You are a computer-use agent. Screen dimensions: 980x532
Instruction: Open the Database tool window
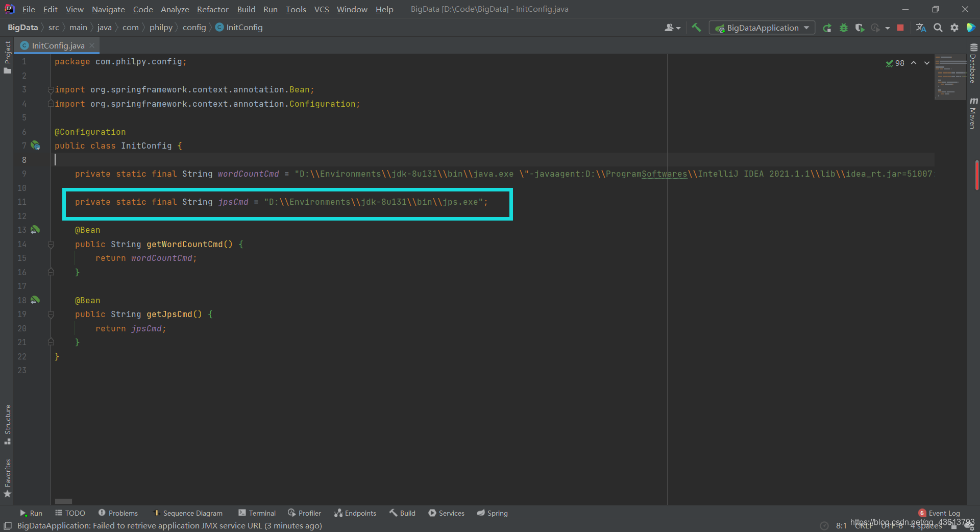point(973,63)
